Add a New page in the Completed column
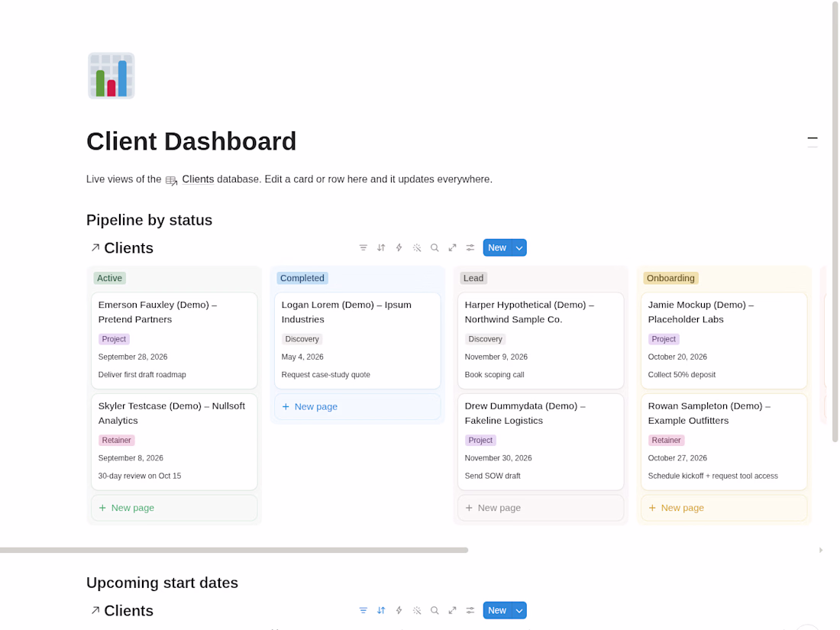The width and height of the screenshot is (840, 630). pyautogui.click(x=357, y=406)
